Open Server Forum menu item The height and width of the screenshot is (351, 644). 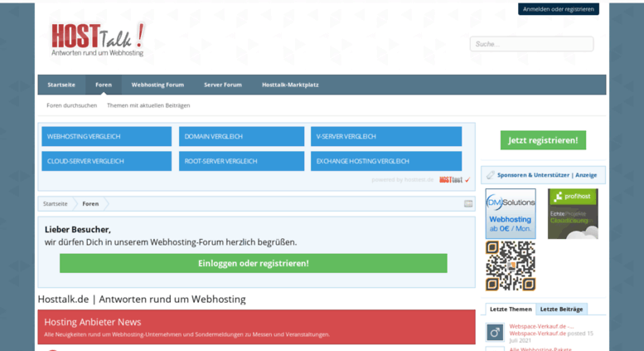pyautogui.click(x=223, y=85)
